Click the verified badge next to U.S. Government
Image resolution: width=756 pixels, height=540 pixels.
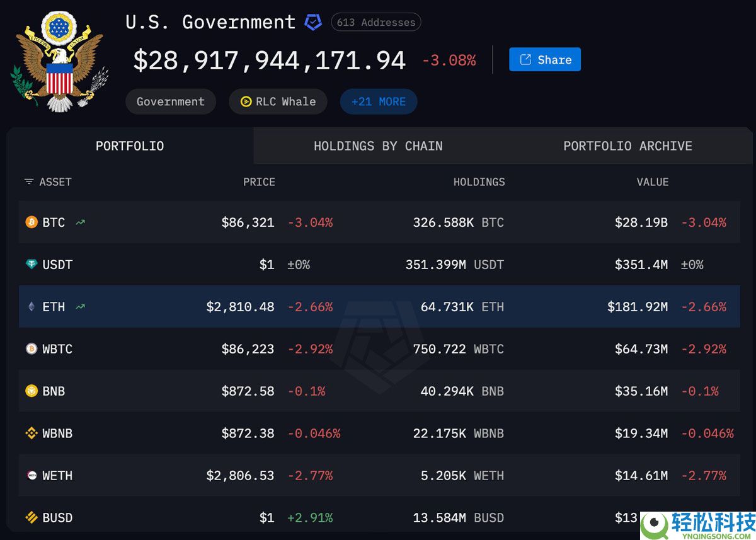[313, 21]
